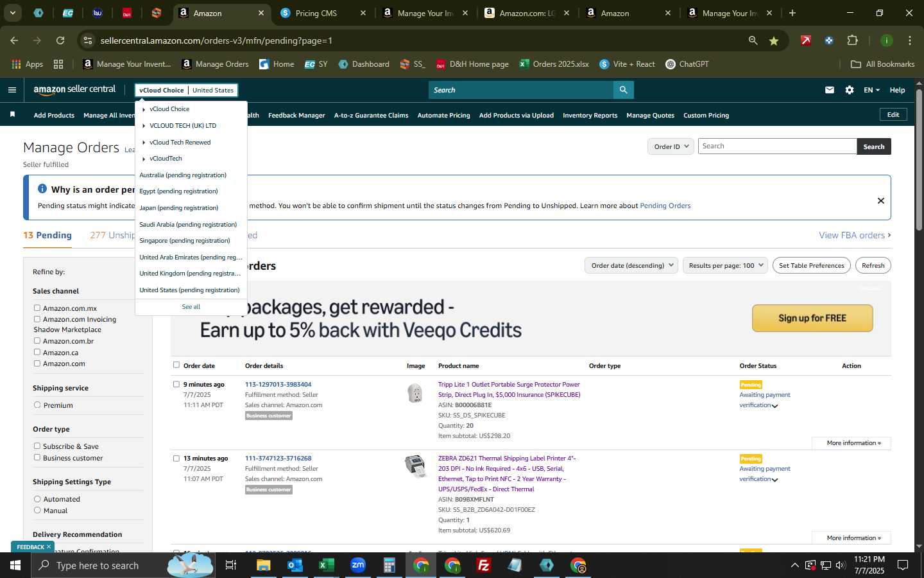This screenshot has height=578, width=924.
Task: Open a new browser tab
Action: pyautogui.click(x=792, y=13)
